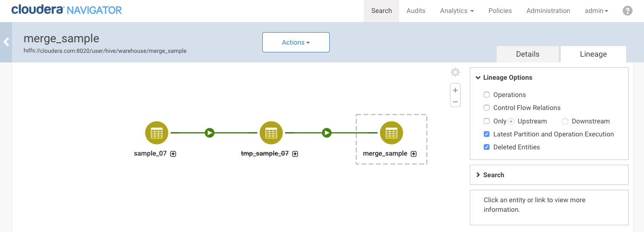The width and height of the screenshot is (644, 232).
Task: Click the tmp_sample_07 table node icon
Action: coord(271,133)
